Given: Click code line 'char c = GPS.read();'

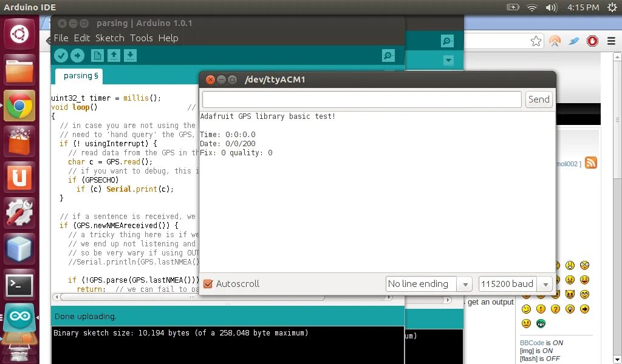Looking at the screenshot, I should tap(111, 162).
